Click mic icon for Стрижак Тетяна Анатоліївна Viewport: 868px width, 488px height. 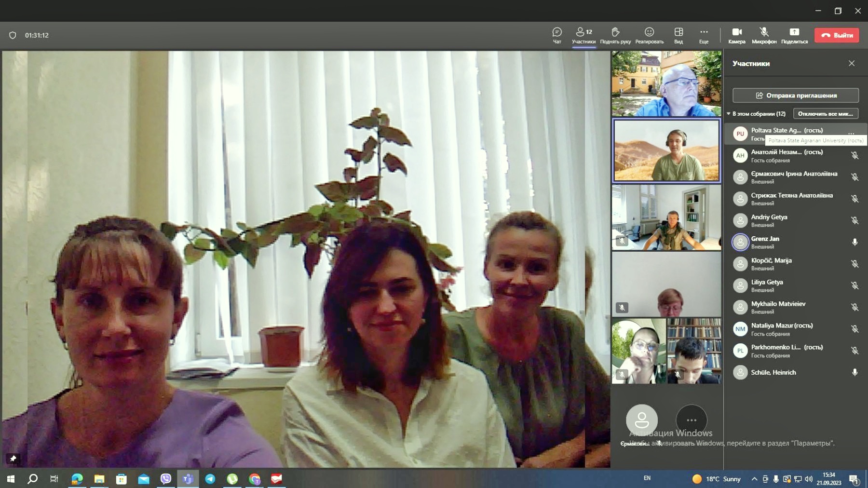pyautogui.click(x=854, y=199)
